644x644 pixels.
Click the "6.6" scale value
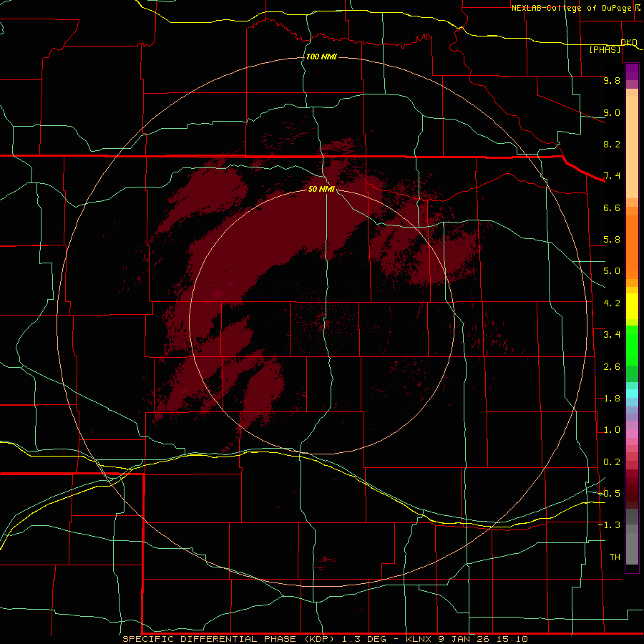612,208
